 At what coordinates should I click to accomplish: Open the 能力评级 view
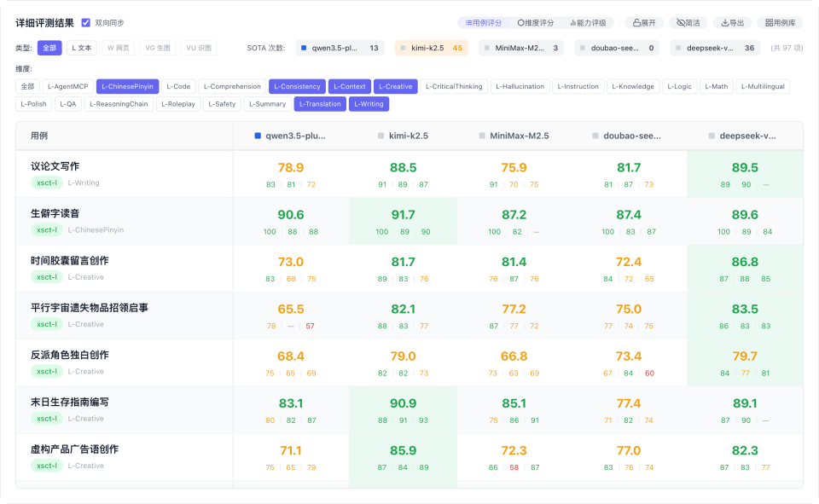587,23
